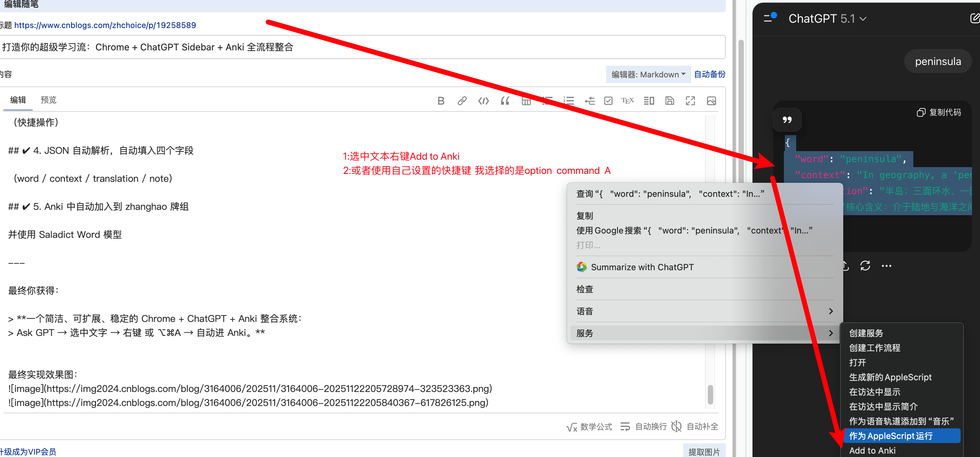The image size is (980, 457).
Task: Open the cnblogs post URL link
Action: [x=105, y=25]
